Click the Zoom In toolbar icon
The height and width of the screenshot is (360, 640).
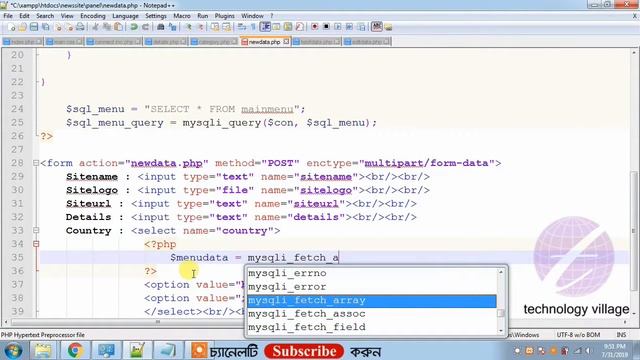point(189,27)
